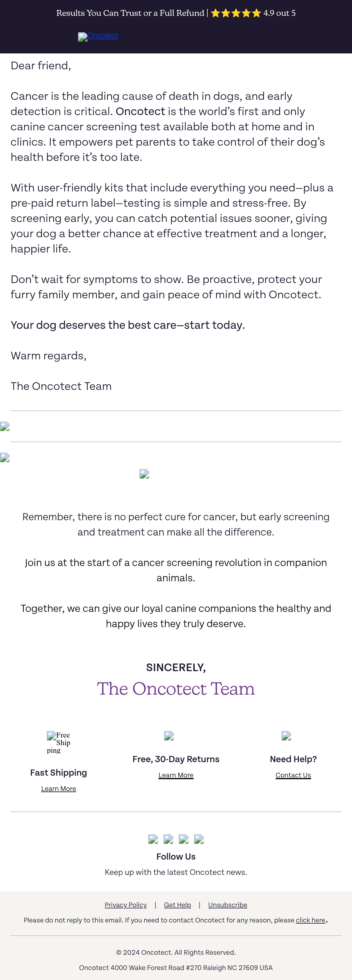This screenshot has height=980, width=352.
Task: Click the Unsubscribe link
Action: 228,905
